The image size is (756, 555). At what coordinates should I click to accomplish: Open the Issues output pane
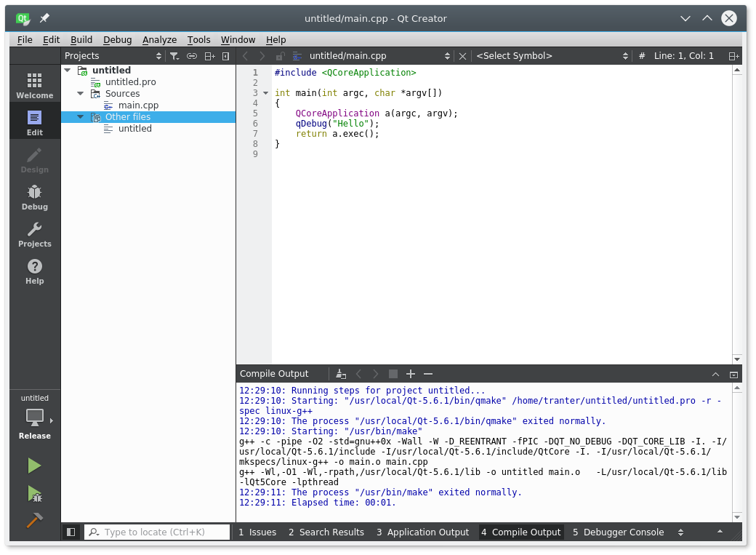point(257,532)
